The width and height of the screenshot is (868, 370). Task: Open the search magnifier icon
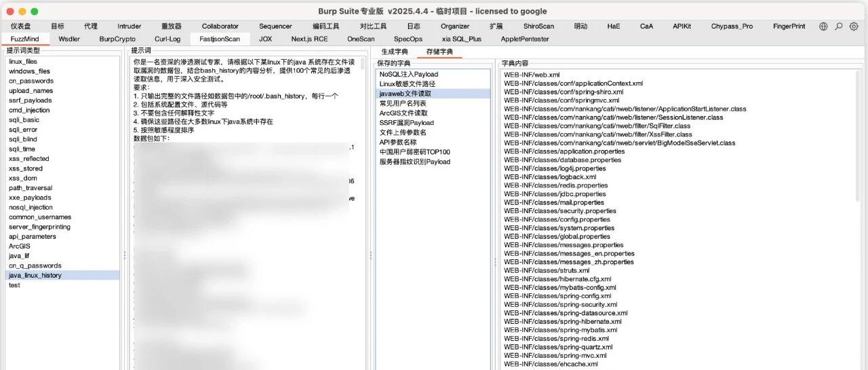(839, 26)
